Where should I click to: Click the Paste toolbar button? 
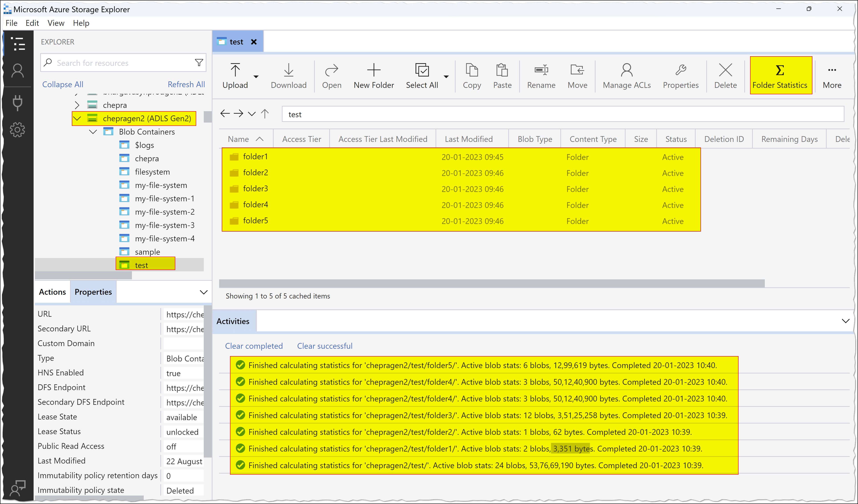pyautogui.click(x=502, y=76)
